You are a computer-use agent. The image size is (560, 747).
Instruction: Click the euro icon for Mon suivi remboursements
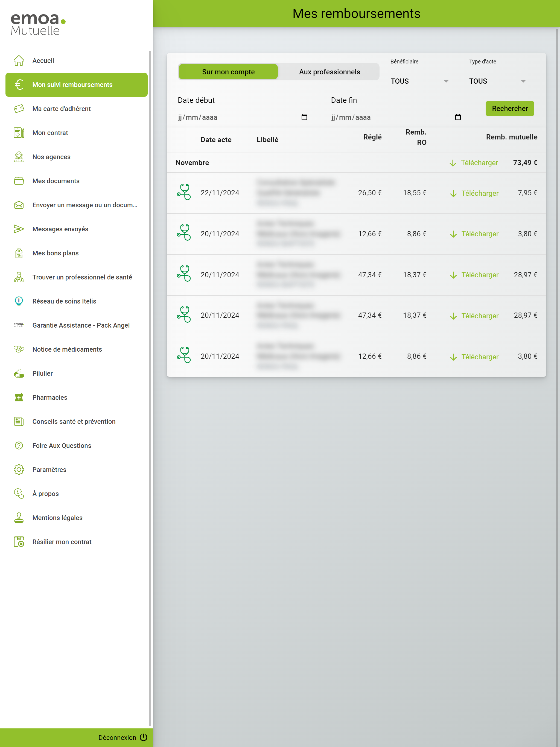[x=19, y=84]
